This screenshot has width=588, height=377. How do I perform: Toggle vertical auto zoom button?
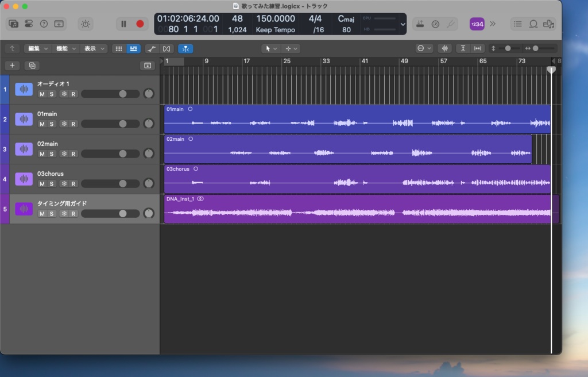[463, 48]
